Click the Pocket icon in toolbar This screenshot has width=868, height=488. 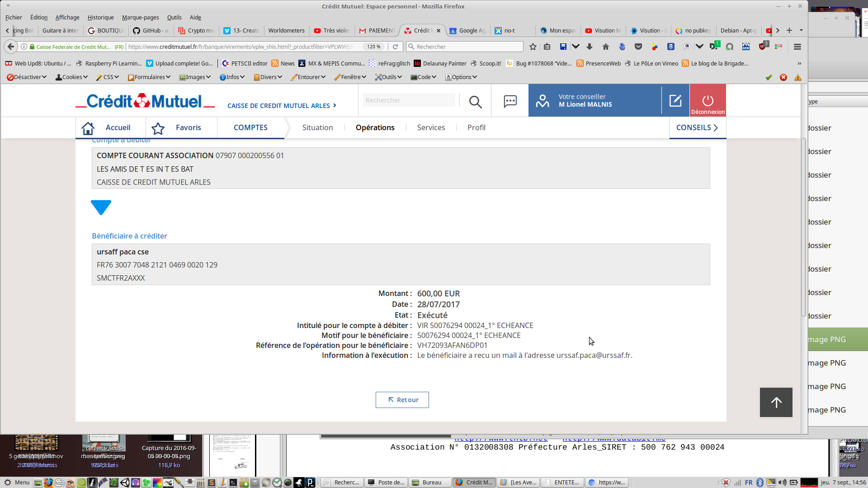click(x=638, y=47)
